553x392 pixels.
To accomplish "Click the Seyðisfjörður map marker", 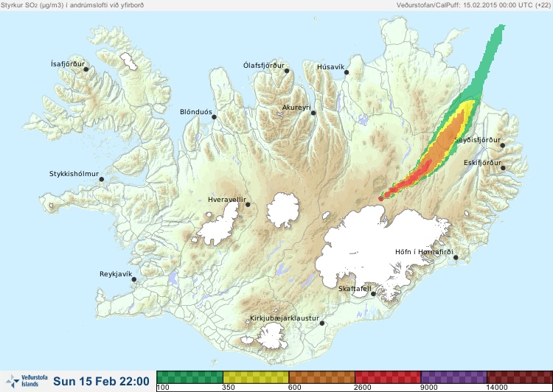I will [x=502, y=145].
